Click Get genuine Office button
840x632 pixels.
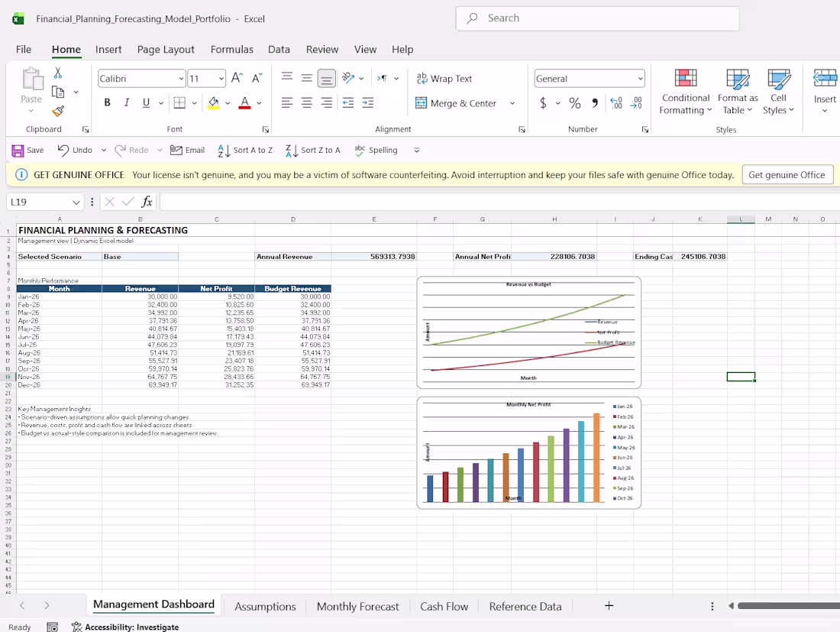click(787, 175)
